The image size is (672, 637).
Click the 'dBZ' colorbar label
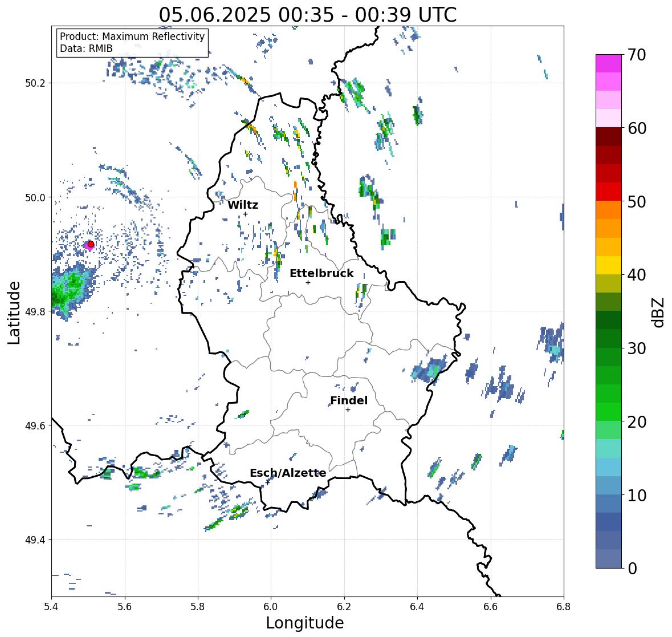coord(658,312)
